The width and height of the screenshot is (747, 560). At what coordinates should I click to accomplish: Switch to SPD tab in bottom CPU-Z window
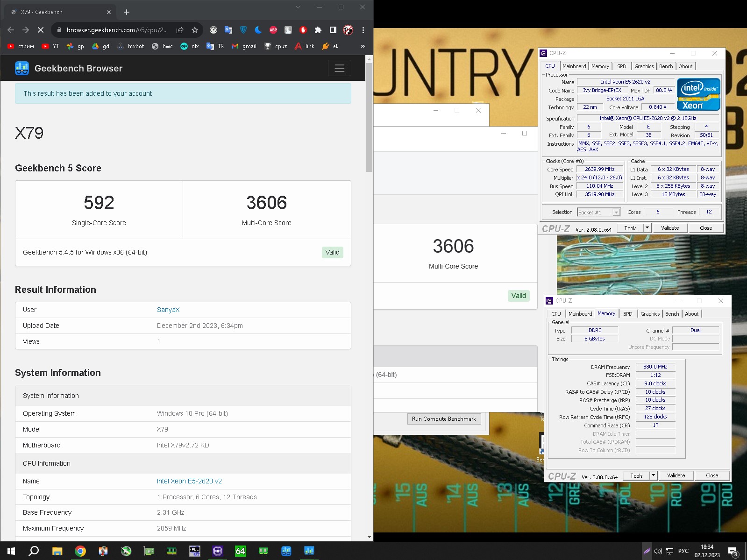[628, 314]
